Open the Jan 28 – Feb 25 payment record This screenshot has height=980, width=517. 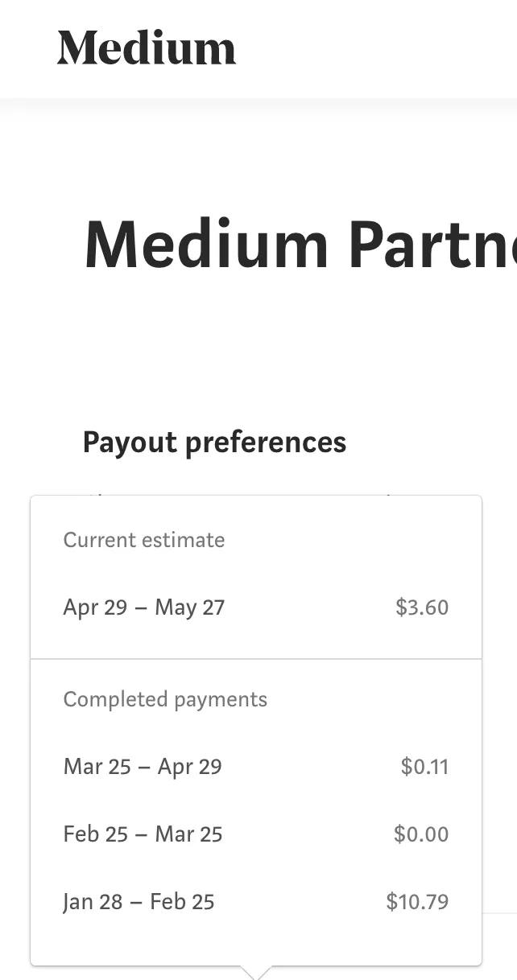[x=139, y=901]
